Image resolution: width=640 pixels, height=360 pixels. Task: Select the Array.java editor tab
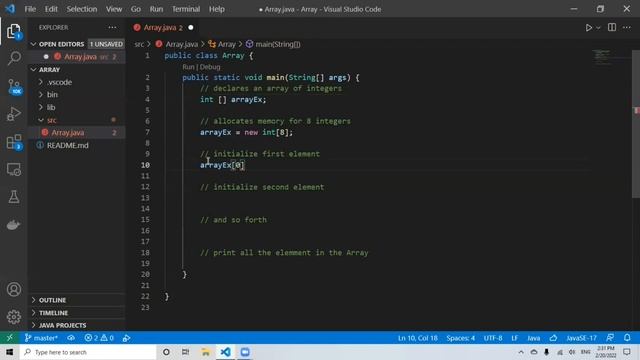pos(162,27)
